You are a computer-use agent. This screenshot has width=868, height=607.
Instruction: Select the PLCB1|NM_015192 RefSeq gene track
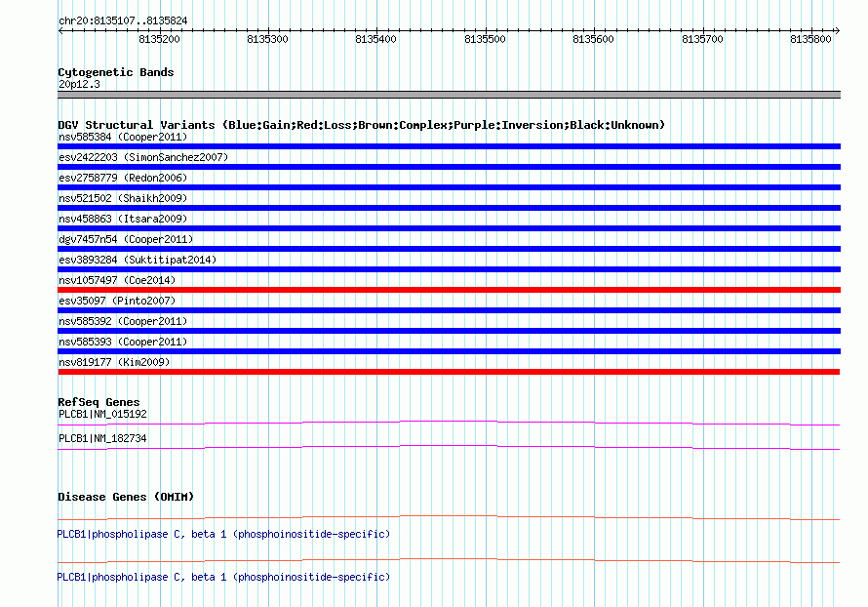[x=449, y=424]
